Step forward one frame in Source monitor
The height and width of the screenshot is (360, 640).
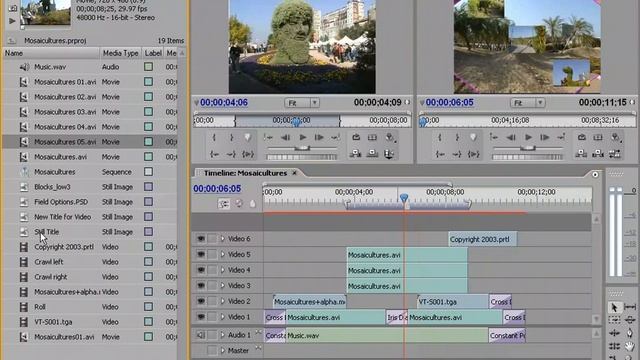pos(319,138)
